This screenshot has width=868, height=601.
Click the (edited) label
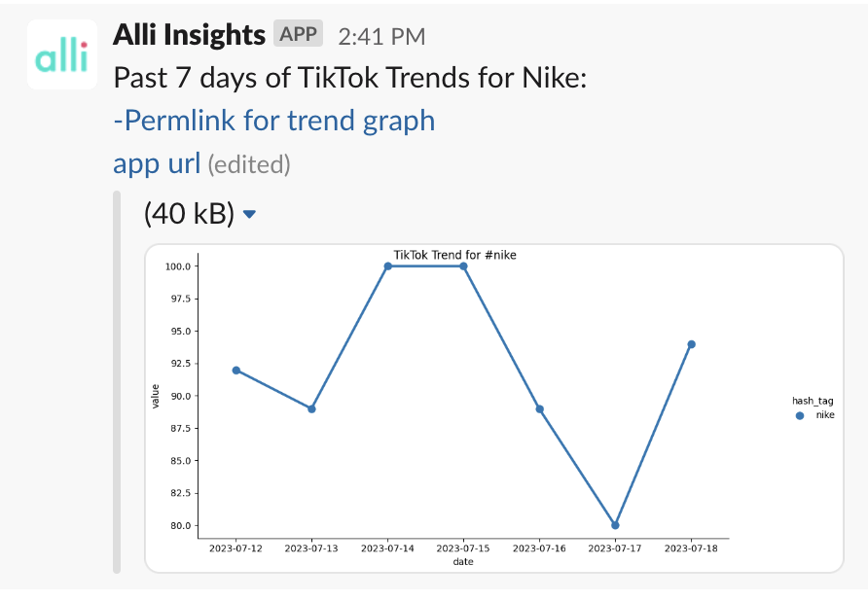[249, 164]
